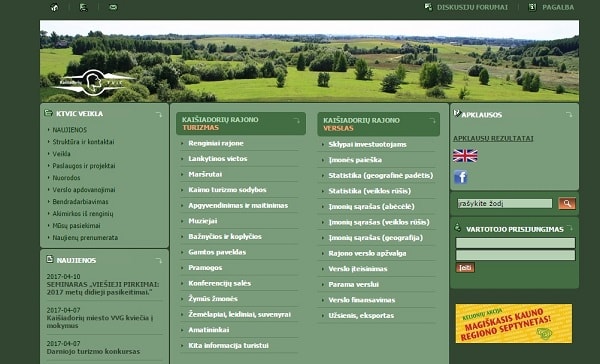The width and height of the screenshot is (600, 364).
Task: Click the KTVIC logo on the banner
Action: [93, 82]
